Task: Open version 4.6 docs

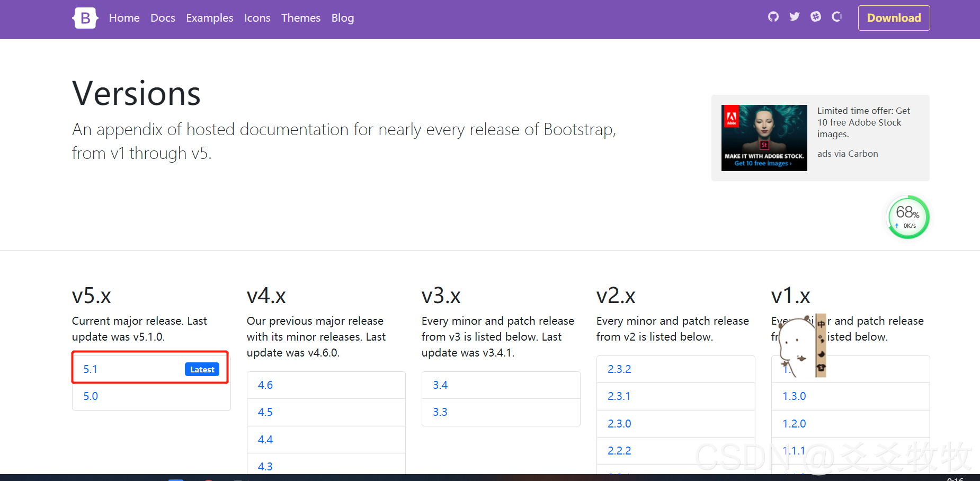Action: [x=326, y=385]
